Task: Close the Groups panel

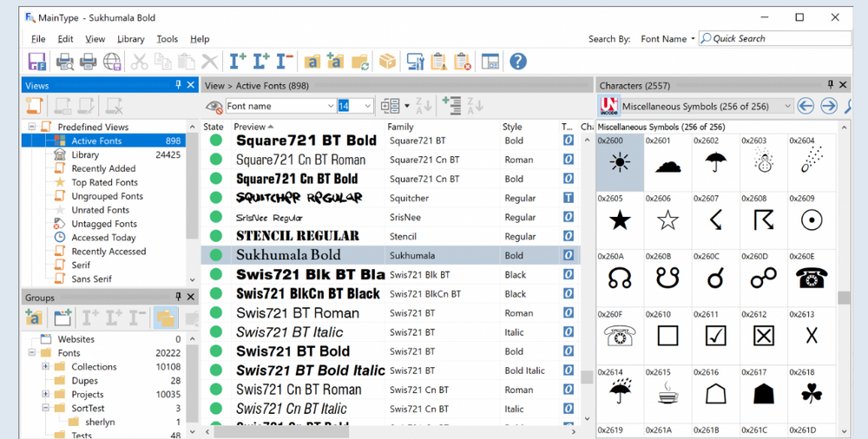Action: point(190,297)
